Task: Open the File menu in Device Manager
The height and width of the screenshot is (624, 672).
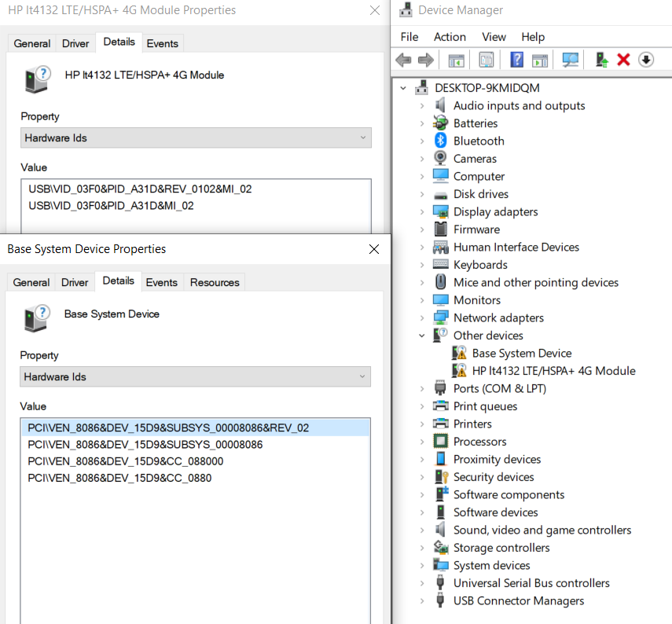Action: (x=409, y=37)
